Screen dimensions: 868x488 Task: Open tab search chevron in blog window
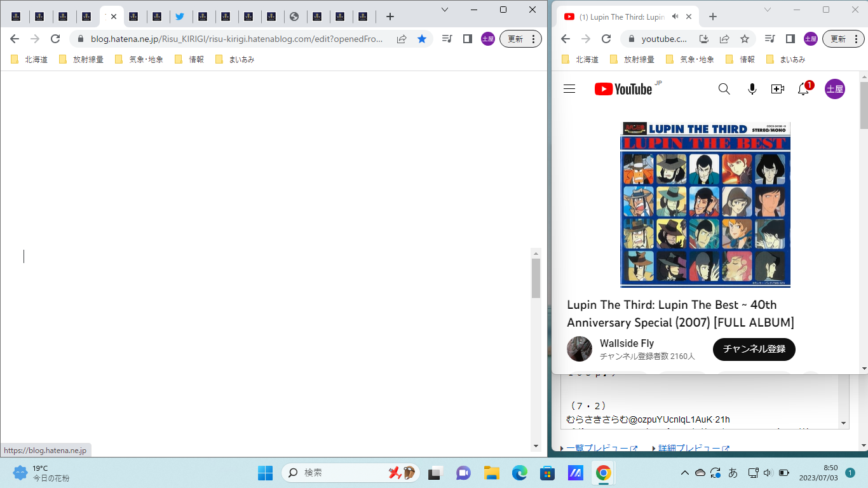445,10
